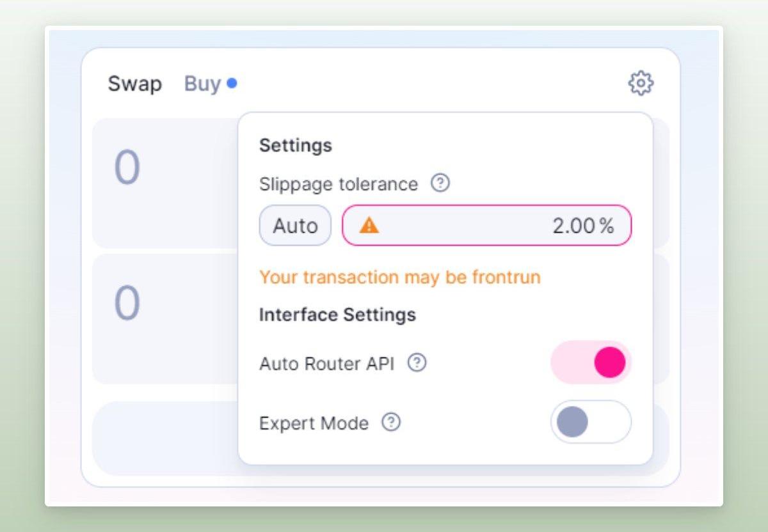768x532 pixels.
Task: Click the Expert Mode label text
Action: [314, 423]
